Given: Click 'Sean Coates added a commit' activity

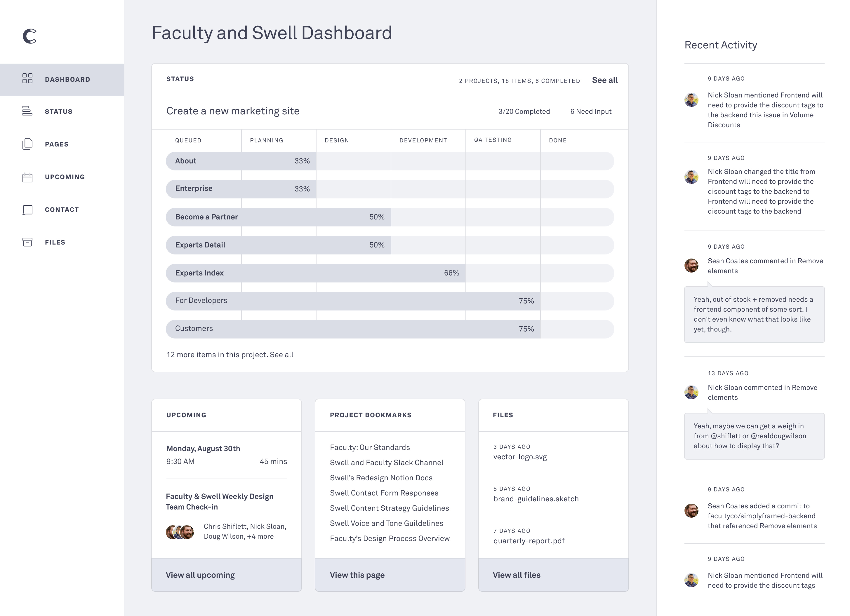Looking at the screenshot, I should coord(762,516).
